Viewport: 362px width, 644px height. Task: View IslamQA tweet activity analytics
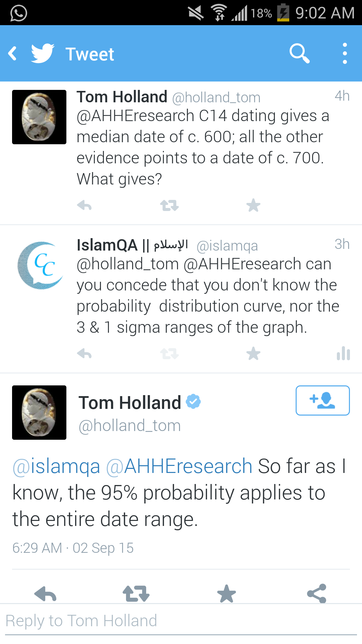pyautogui.click(x=343, y=354)
